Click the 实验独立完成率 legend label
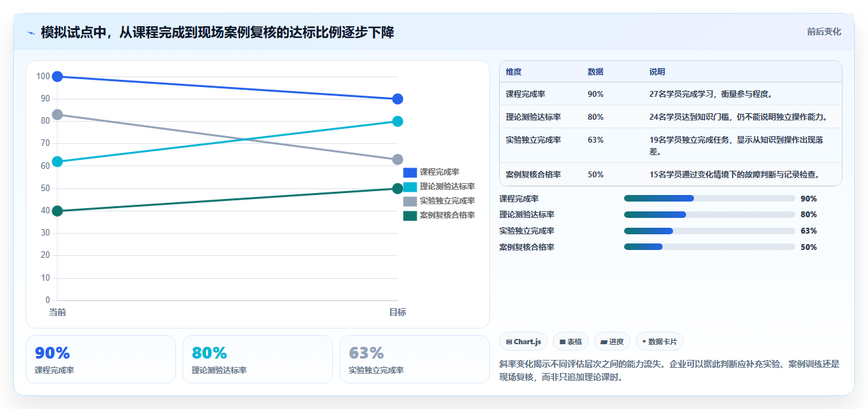868x409 pixels. click(447, 202)
